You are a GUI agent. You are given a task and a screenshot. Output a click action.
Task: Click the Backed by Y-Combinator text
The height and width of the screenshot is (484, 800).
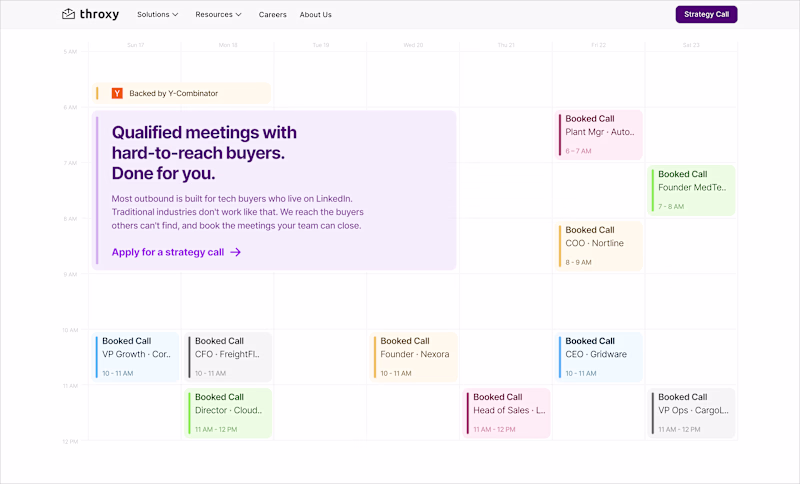pyautogui.click(x=173, y=93)
